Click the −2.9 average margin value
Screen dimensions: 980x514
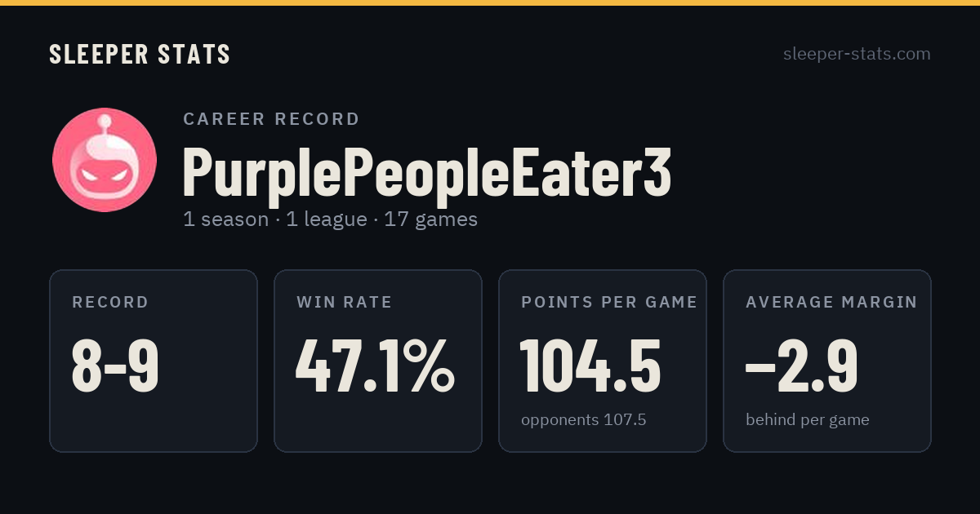802,366
